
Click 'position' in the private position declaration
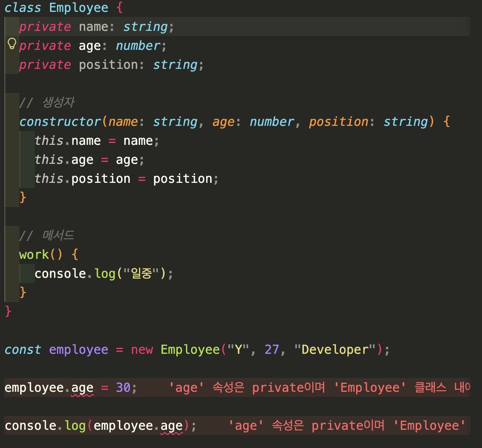108,65
